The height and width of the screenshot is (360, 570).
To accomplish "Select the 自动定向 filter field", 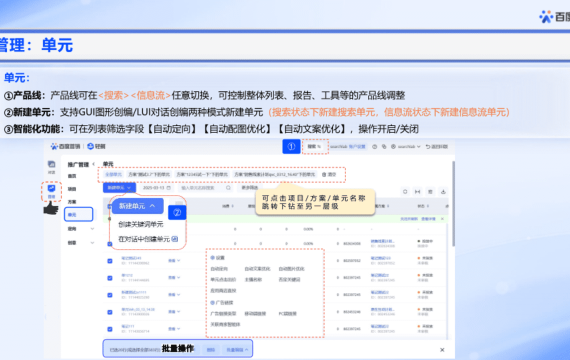I will [219, 269].
